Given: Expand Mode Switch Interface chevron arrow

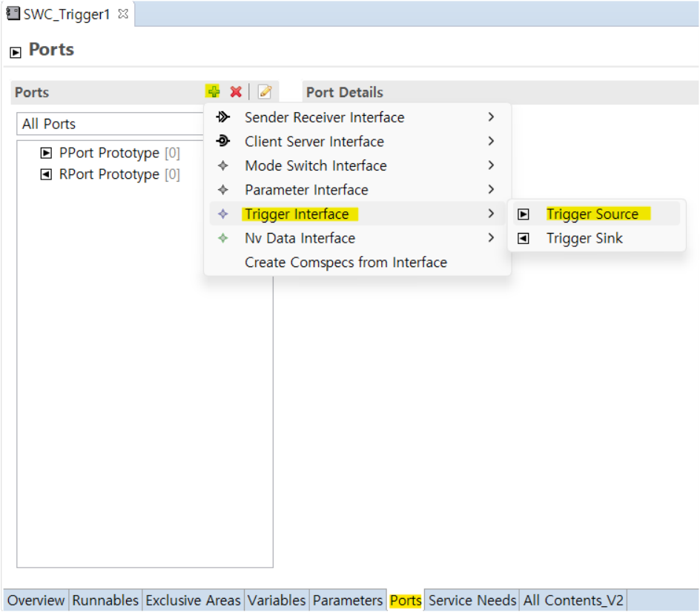Looking at the screenshot, I should pyautogui.click(x=491, y=165).
